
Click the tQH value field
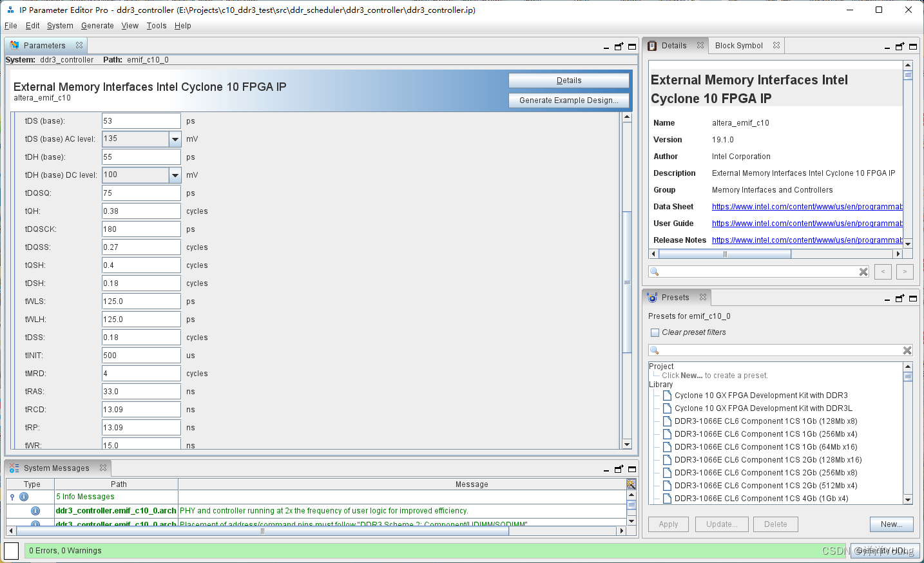(x=141, y=211)
